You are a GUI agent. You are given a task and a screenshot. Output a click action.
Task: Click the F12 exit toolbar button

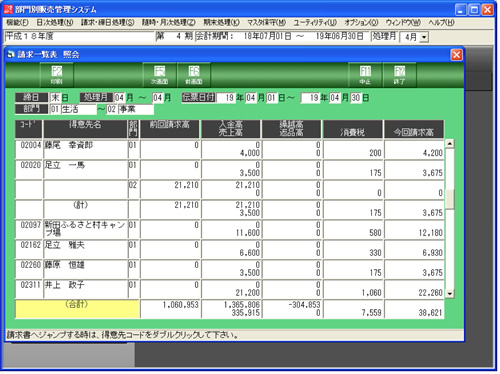click(x=399, y=75)
